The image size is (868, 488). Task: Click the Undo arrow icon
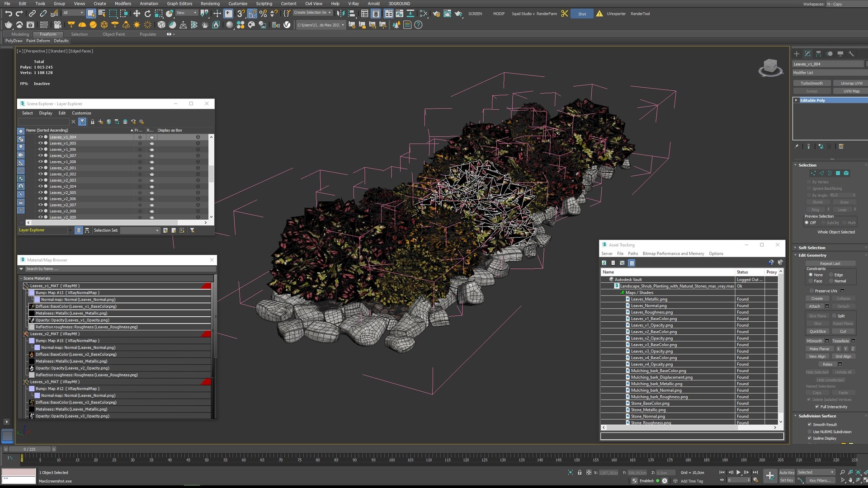(9, 14)
